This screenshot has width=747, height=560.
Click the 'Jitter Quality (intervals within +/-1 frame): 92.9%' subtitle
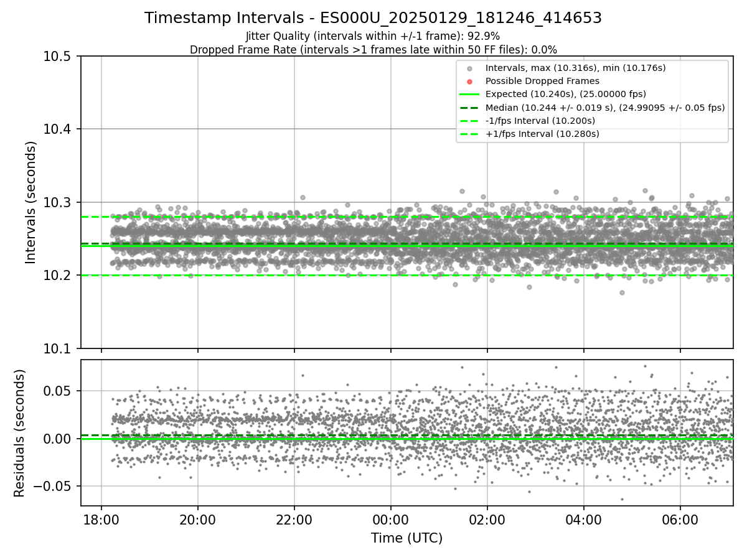click(373, 36)
